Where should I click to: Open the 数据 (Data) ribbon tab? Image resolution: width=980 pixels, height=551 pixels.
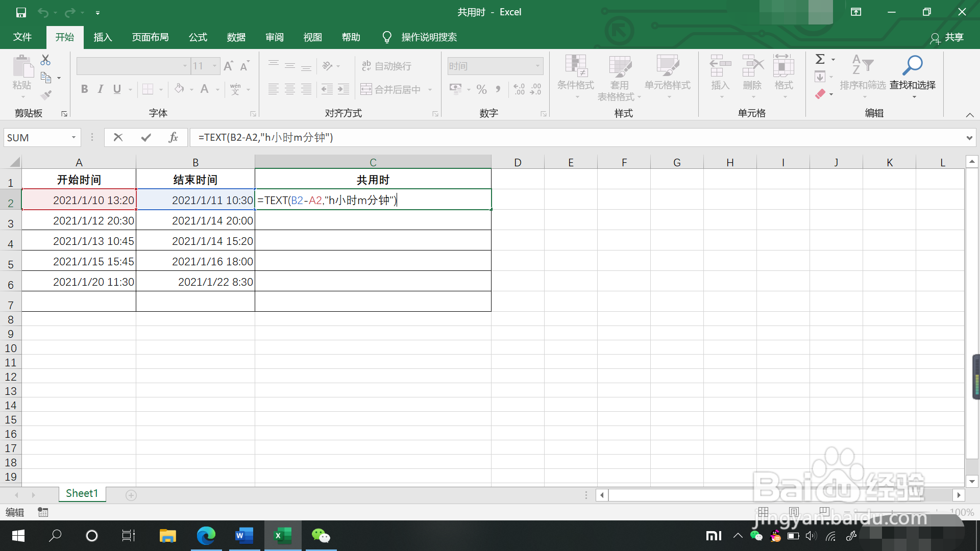click(x=236, y=37)
